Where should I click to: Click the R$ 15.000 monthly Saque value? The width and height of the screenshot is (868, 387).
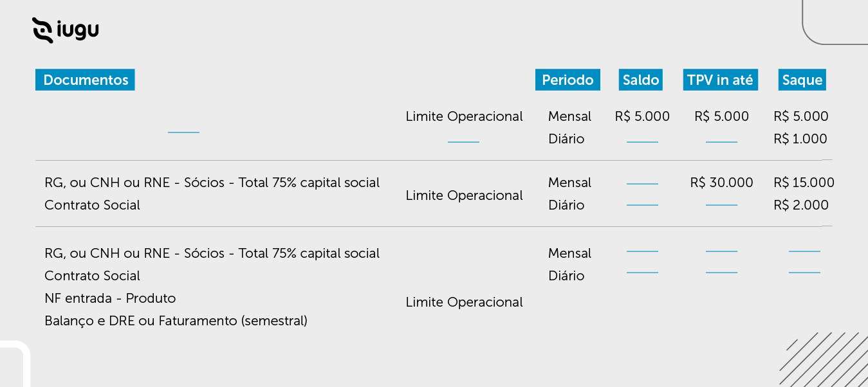coord(804,183)
